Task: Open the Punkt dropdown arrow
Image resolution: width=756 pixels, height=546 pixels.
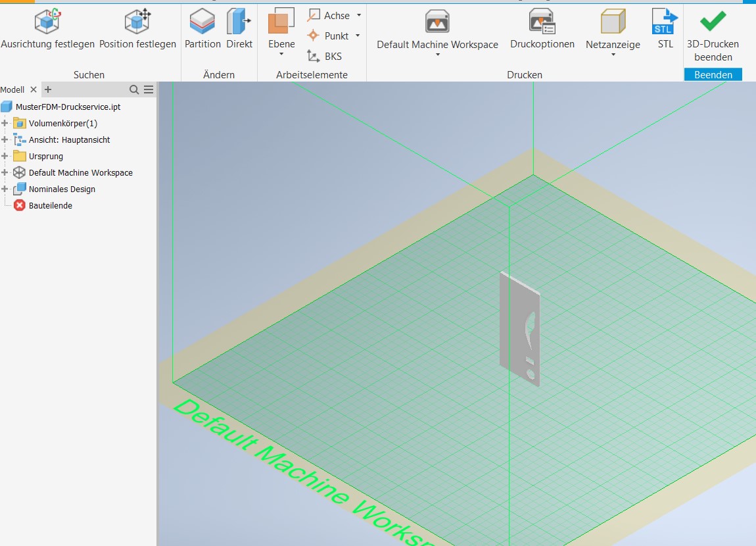Action: tap(357, 36)
